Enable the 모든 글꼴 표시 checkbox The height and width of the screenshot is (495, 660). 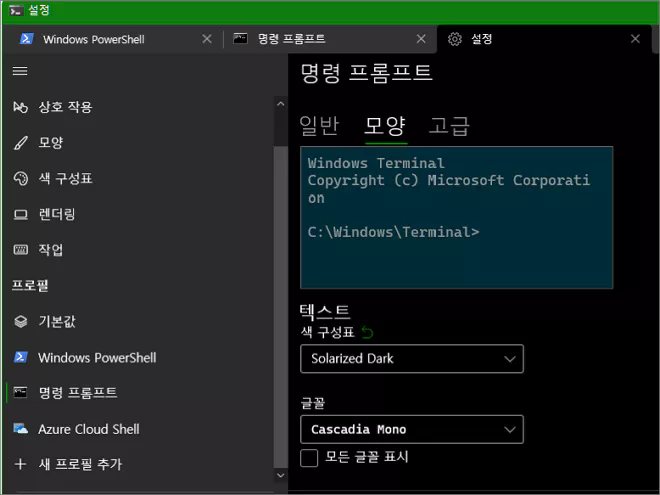point(309,458)
